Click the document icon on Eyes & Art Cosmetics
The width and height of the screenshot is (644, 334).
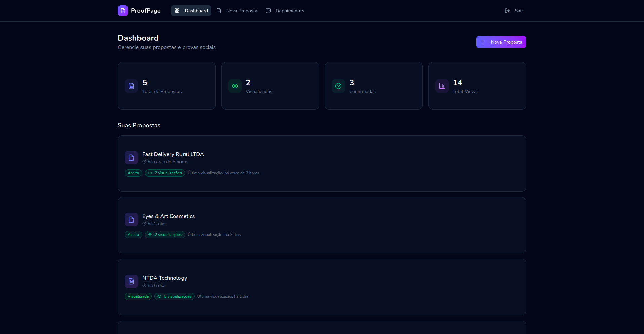coord(131,220)
